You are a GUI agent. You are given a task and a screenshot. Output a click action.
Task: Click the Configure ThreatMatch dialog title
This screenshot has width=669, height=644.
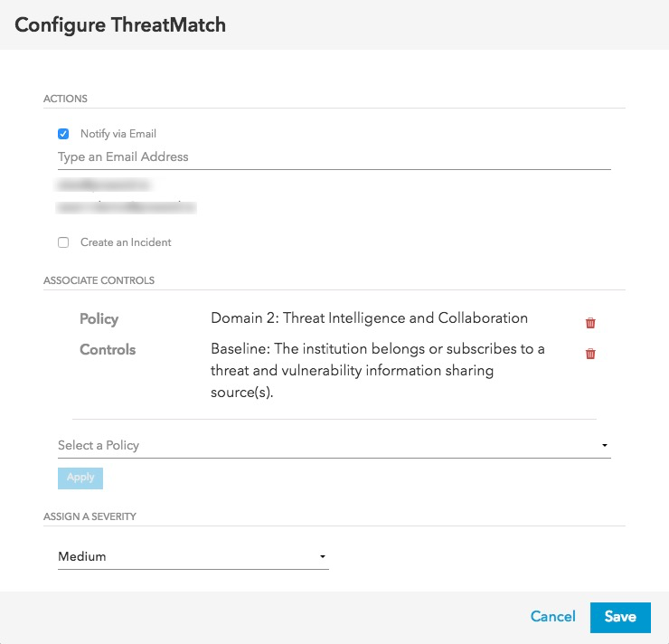[120, 24]
